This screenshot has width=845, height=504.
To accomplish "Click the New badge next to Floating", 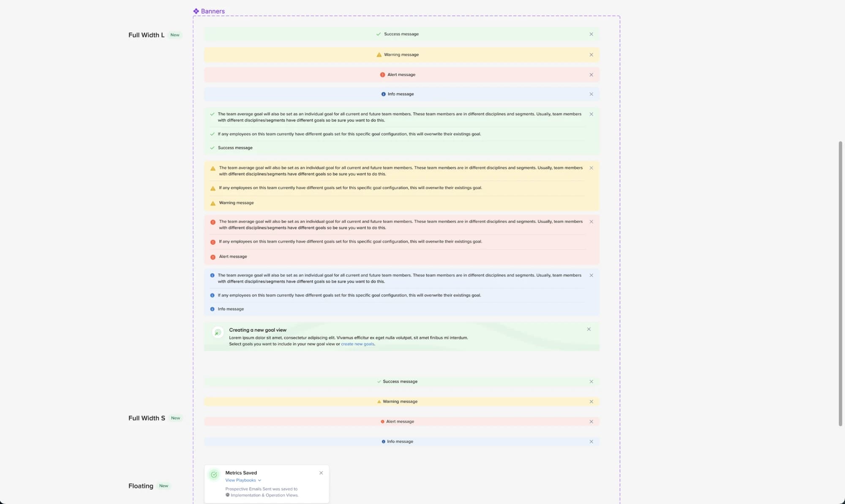I will pos(164,486).
